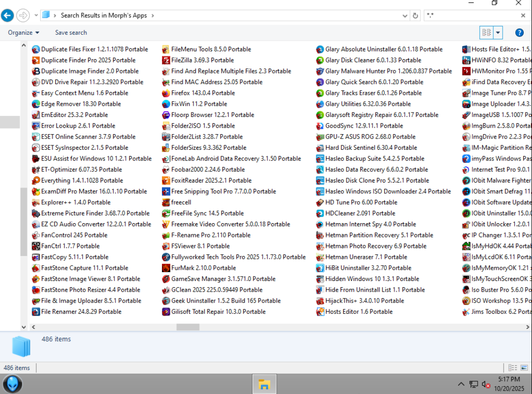Click the file name Hasleo Backup Suite 5.4.2.5 Portable
Viewport: 532px width, 394px height.
[374, 159]
